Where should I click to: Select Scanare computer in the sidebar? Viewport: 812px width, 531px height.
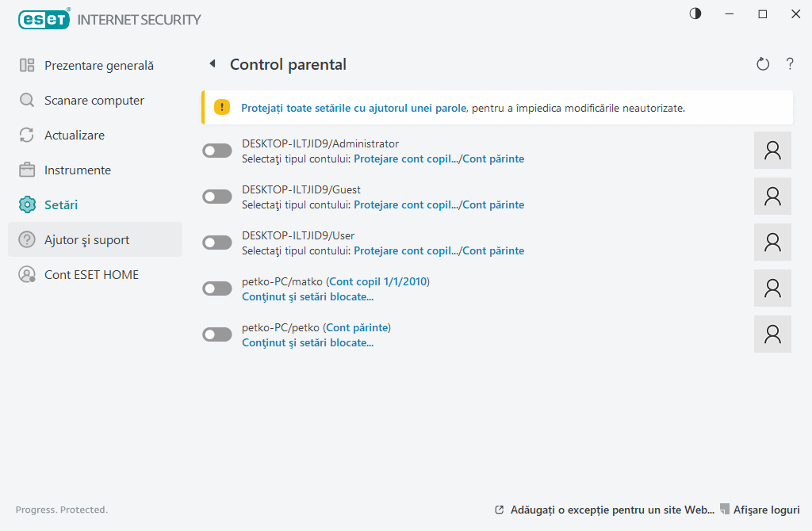click(x=94, y=101)
